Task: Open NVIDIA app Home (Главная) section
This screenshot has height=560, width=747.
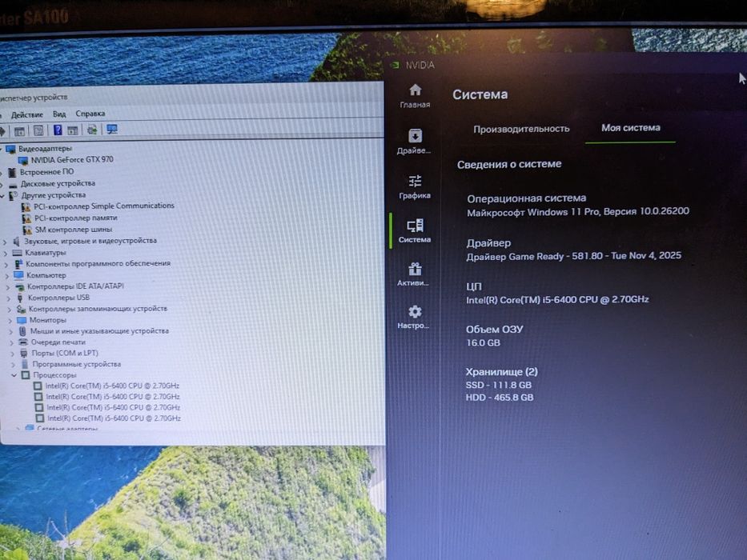Action: pyautogui.click(x=415, y=96)
